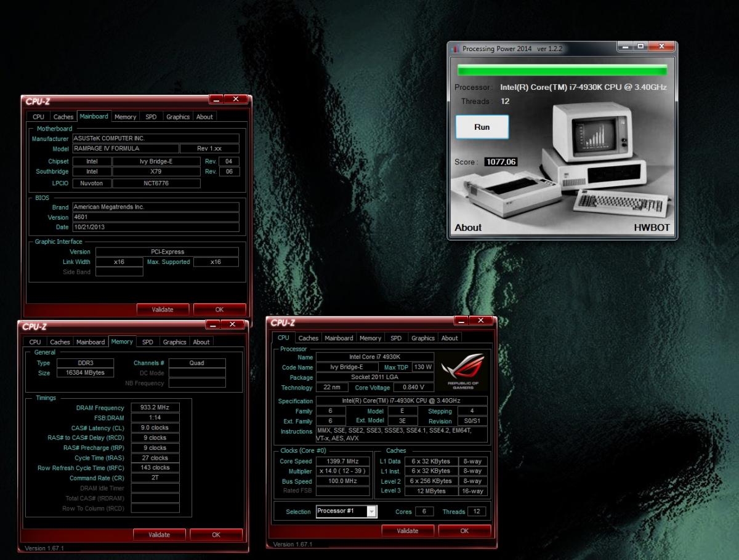Open About in Processing Power 2014 window
Screen dimensions: 739x560
point(468,228)
